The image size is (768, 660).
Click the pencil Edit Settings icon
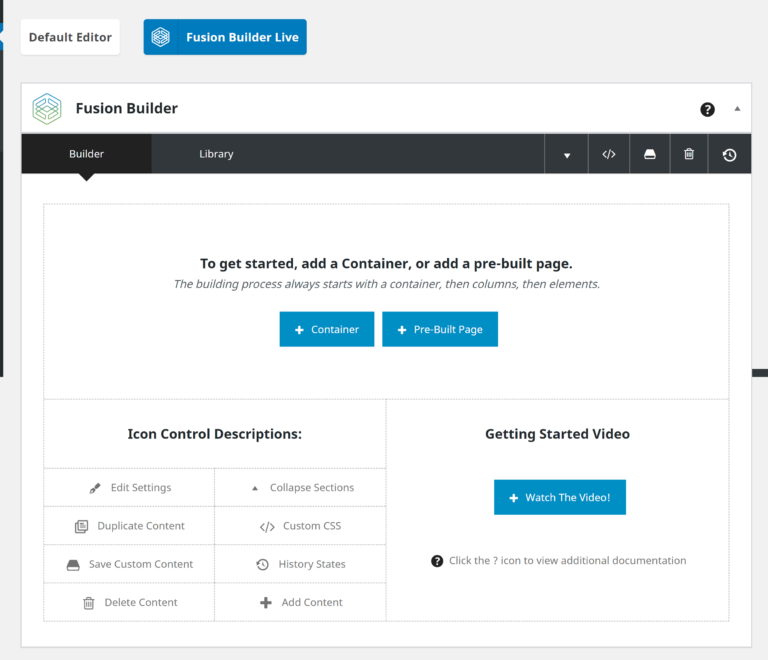point(95,488)
